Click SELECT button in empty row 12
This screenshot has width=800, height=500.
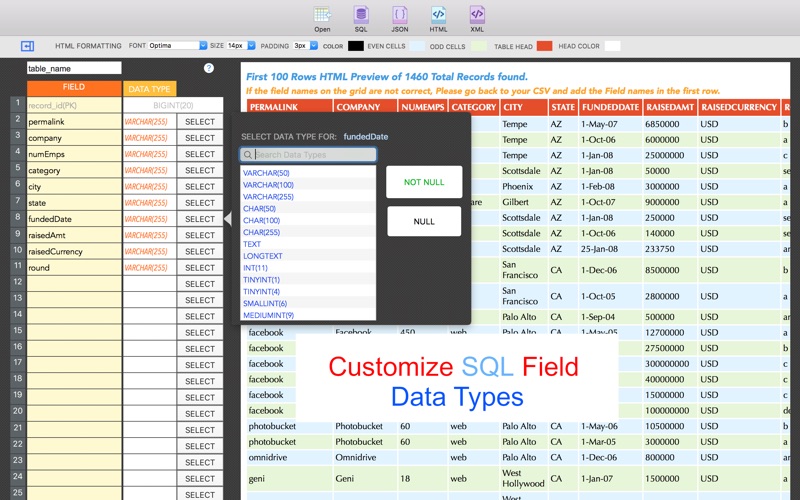click(x=200, y=284)
